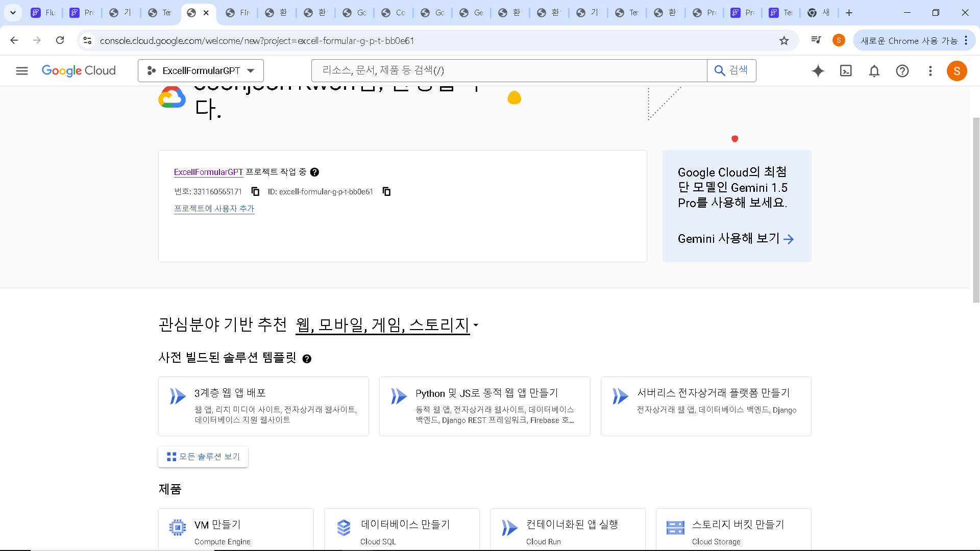Click help icon next to 프로젝트 작업 중

314,172
